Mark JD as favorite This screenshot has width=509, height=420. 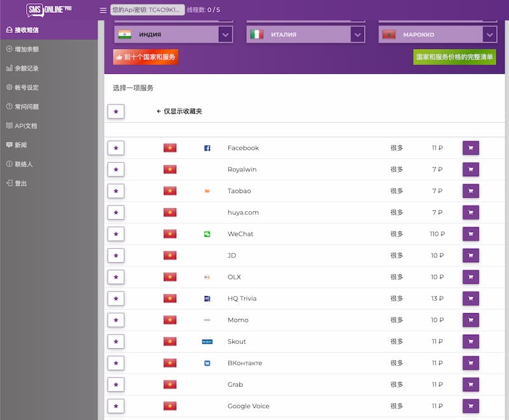click(x=116, y=255)
